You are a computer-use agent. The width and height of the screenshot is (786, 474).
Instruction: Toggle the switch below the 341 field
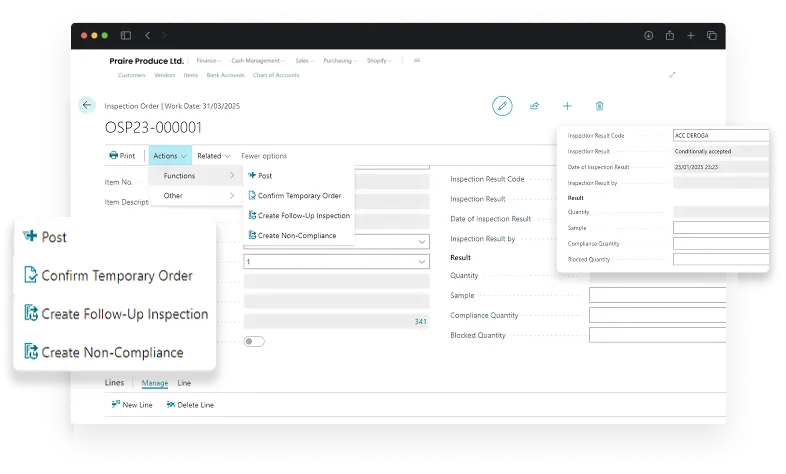(254, 341)
